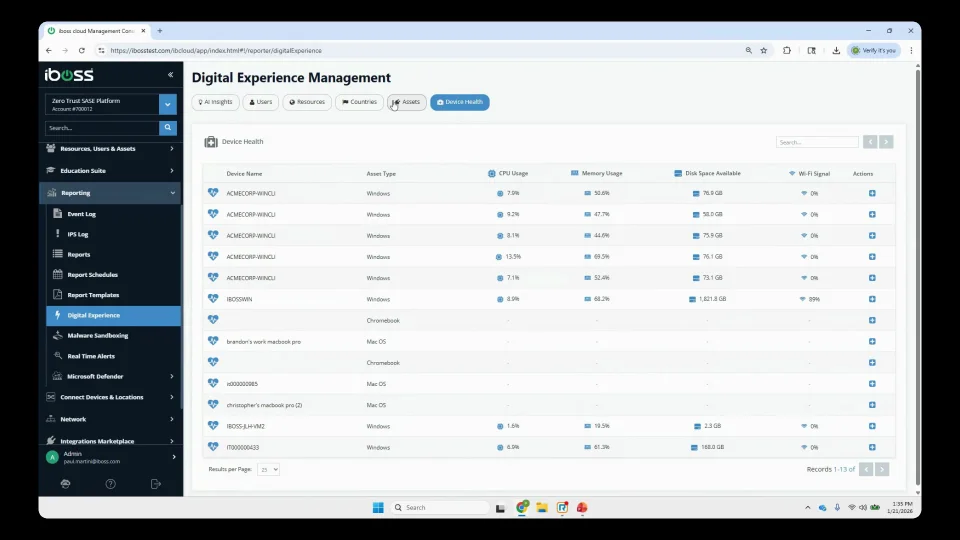Expand Resources, Users & Assets menu
The image size is (960, 540).
[x=110, y=149]
